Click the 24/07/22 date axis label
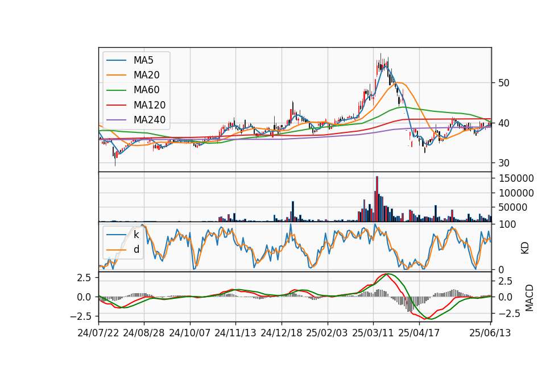 [98, 333]
